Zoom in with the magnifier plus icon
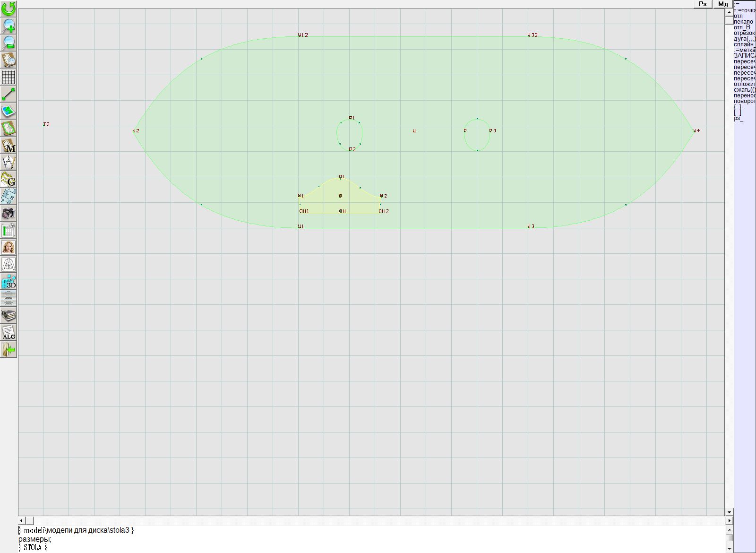 [x=9, y=26]
